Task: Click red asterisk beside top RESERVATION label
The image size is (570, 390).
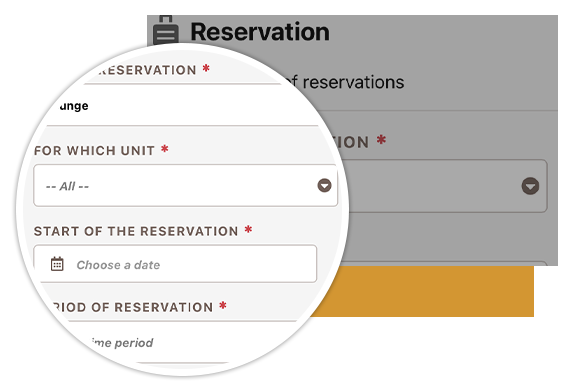Action: pyautogui.click(x=206, y=68)
